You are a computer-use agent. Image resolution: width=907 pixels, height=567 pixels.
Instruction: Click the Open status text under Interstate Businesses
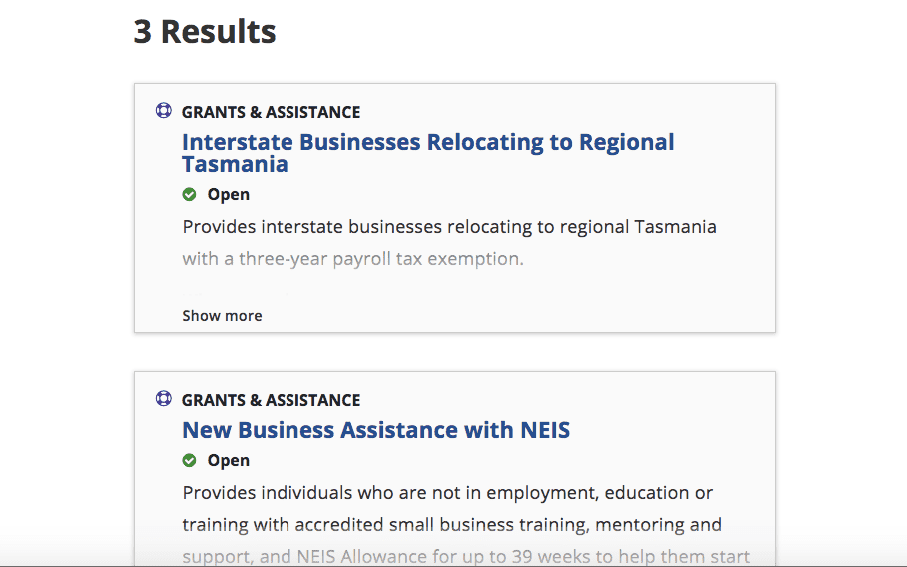(x=229, y=194)
